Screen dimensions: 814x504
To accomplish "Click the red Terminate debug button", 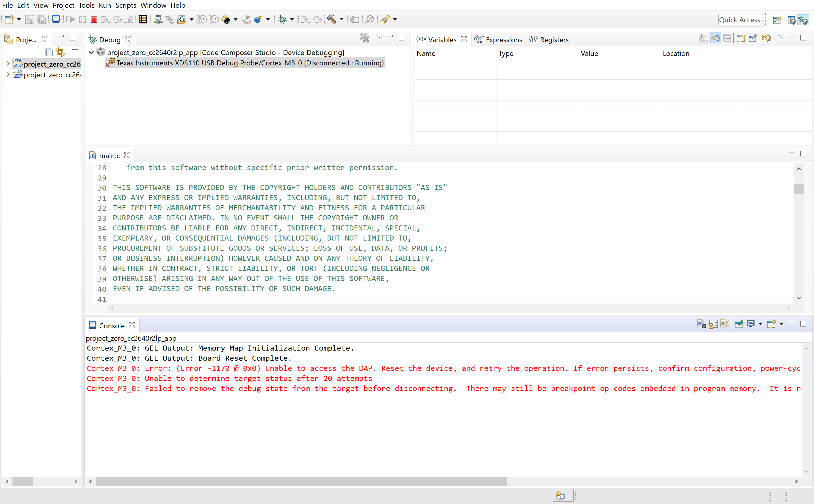I will coord(94,20).
